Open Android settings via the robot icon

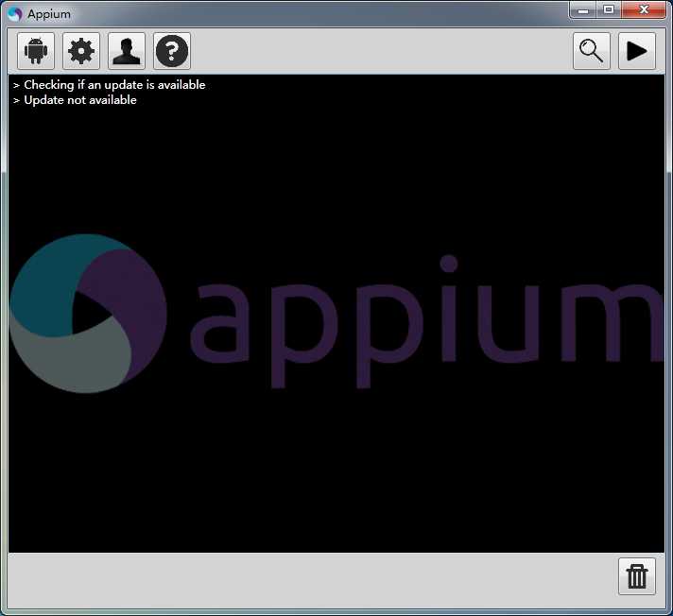coord(36,51)
